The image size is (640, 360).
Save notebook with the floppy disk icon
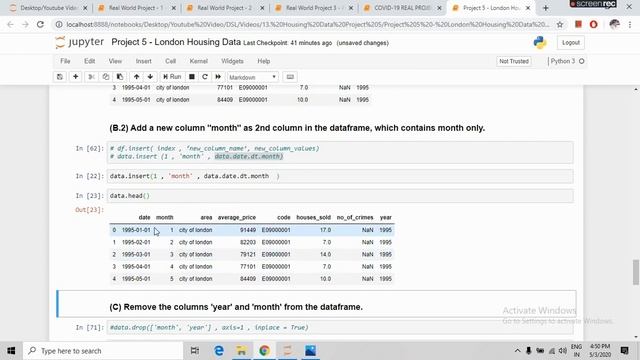pyautogui.click(x=60, y=77)
